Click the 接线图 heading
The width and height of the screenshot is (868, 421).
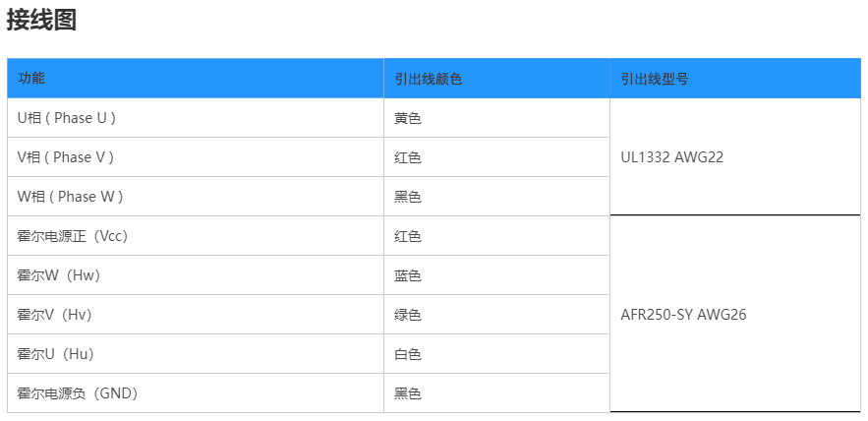[41, 21]
